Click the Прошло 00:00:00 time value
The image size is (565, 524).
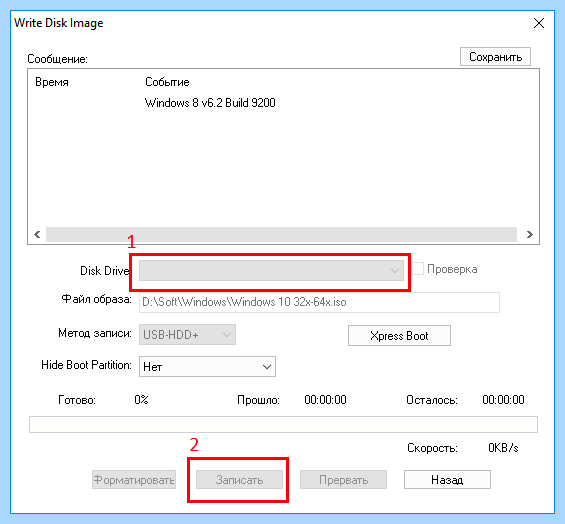(x=325, y=400)
